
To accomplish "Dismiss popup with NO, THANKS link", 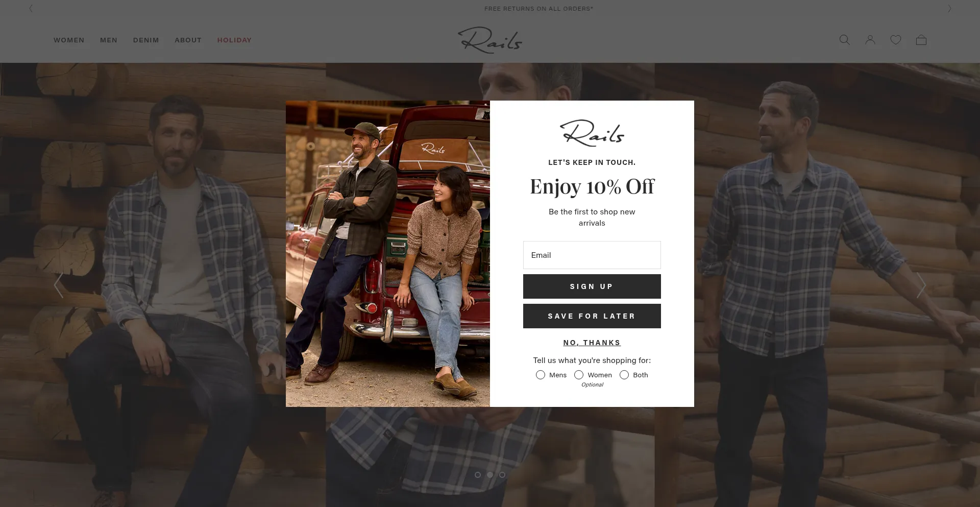I will coord(592,343).
